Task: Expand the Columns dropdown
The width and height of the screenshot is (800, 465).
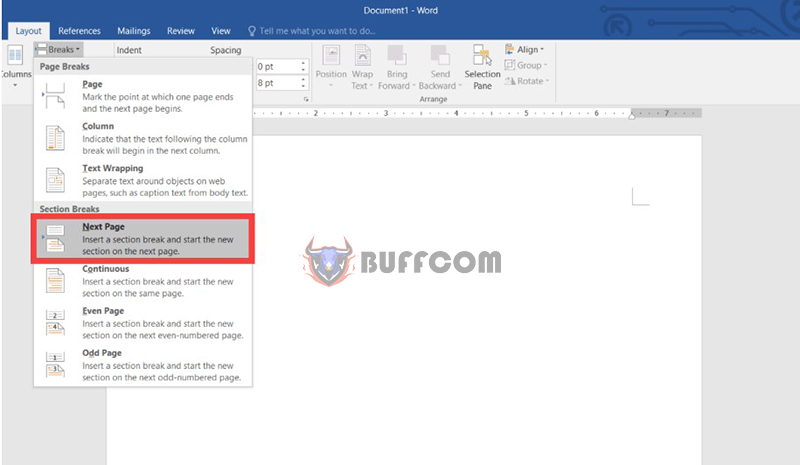Action: tap(15, 85)
